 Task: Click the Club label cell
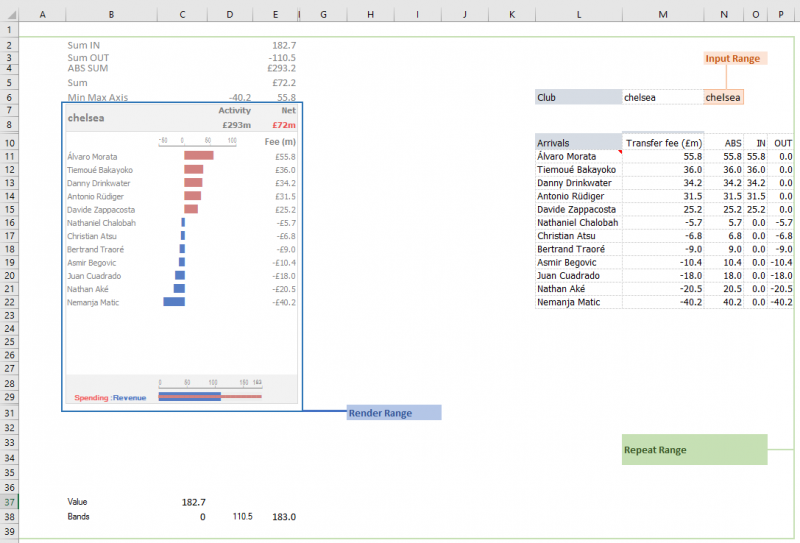(578, 97)
